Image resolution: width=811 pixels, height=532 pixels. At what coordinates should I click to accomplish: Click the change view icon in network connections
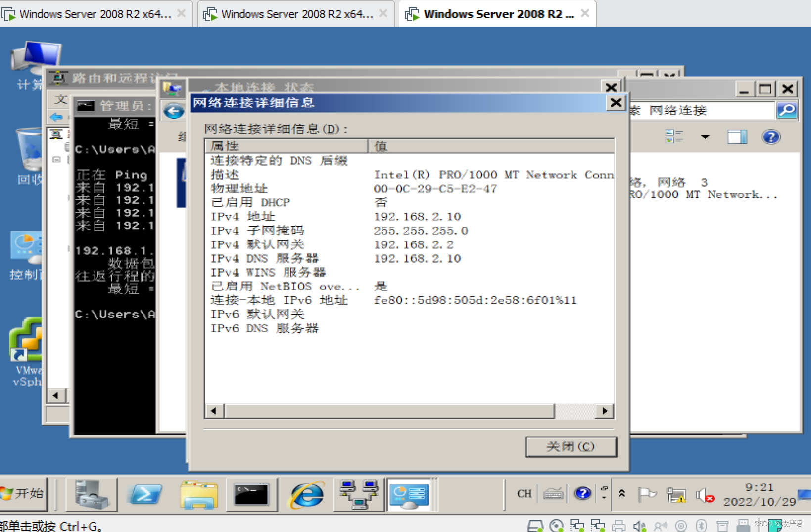click(674, 136)
